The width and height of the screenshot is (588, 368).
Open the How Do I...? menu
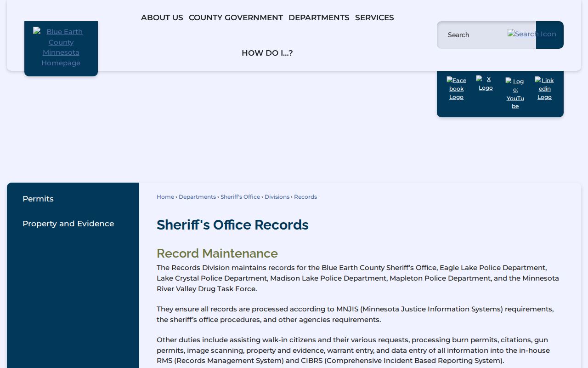pos(267,53)
